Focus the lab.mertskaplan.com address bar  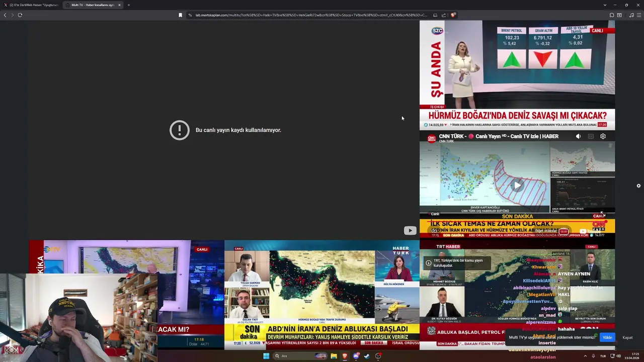tap(311, 15)
